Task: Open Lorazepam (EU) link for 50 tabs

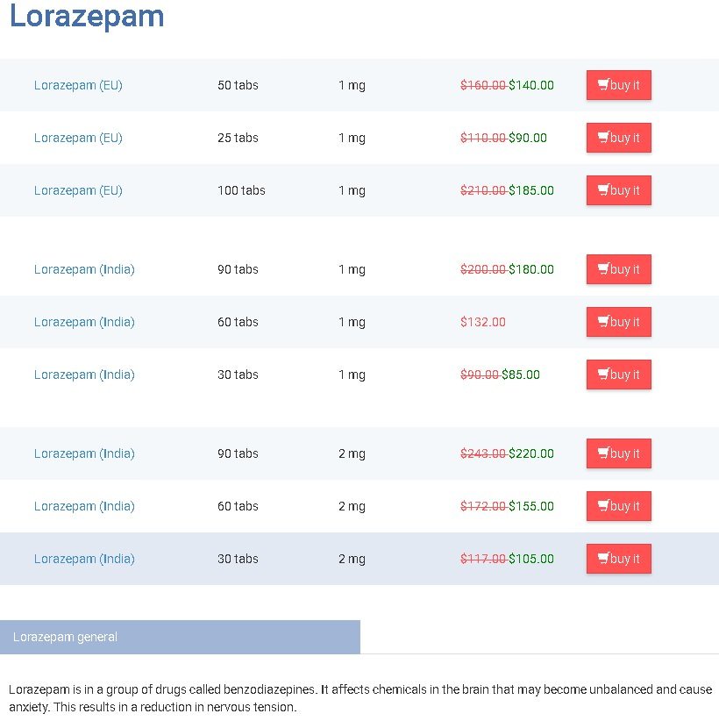Action: 78,85
